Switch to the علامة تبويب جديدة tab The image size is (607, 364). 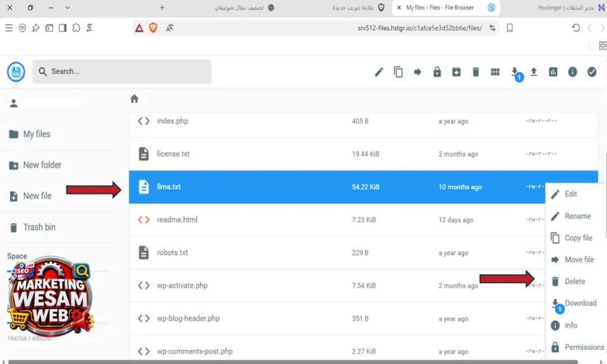click(x=359, y=7)
